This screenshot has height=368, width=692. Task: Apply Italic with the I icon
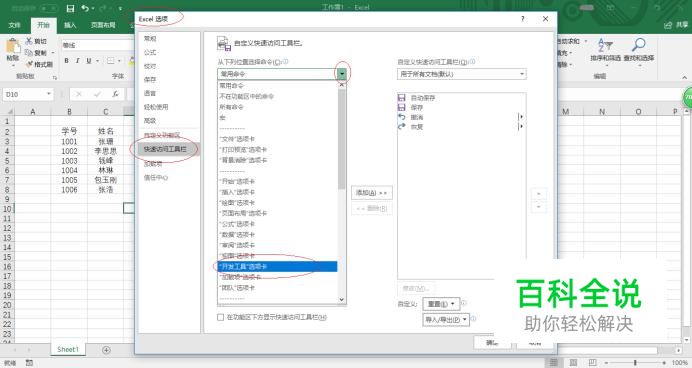(77, 60)
